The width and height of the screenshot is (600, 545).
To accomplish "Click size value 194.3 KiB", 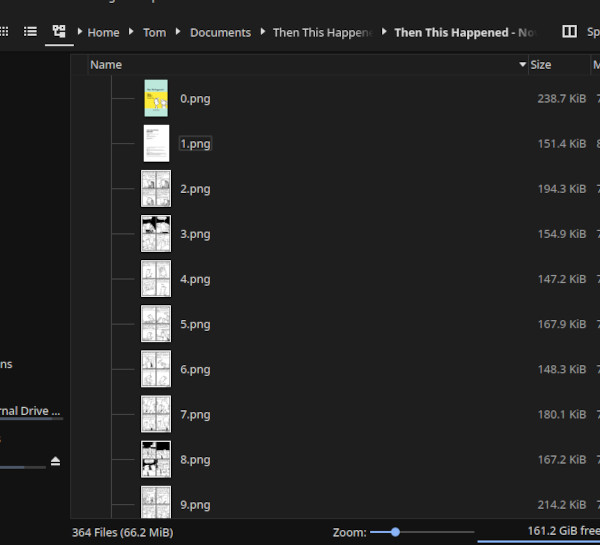I will point(562,189).
